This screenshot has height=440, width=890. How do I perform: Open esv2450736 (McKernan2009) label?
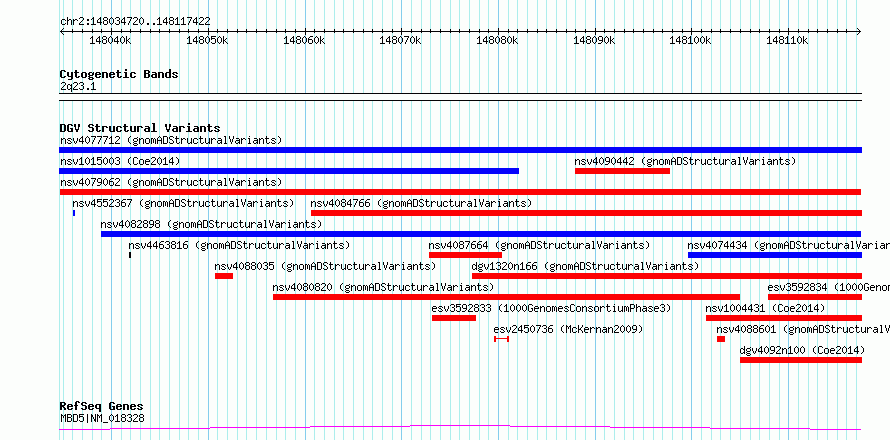click(x=568, y=329)
